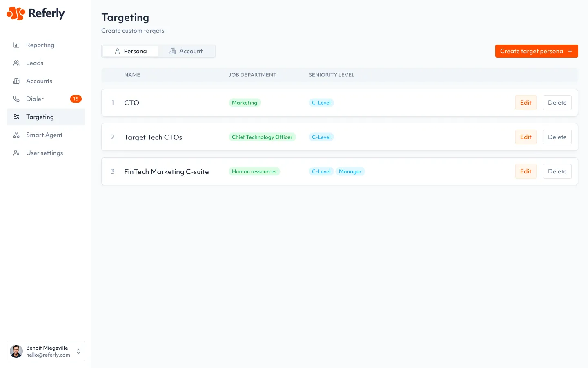
Task: Open Reporting via its bar chart icon
Action: click(x=16, y=45)
